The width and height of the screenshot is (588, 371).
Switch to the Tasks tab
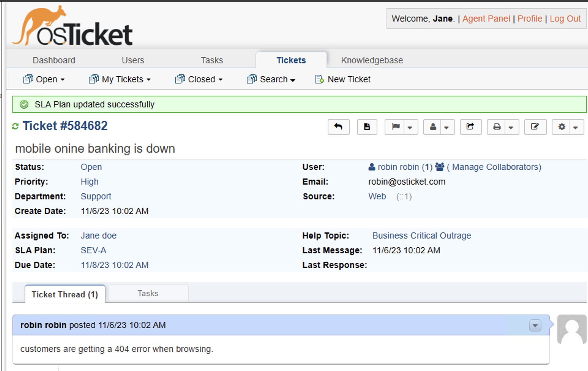tap(212, 60)
